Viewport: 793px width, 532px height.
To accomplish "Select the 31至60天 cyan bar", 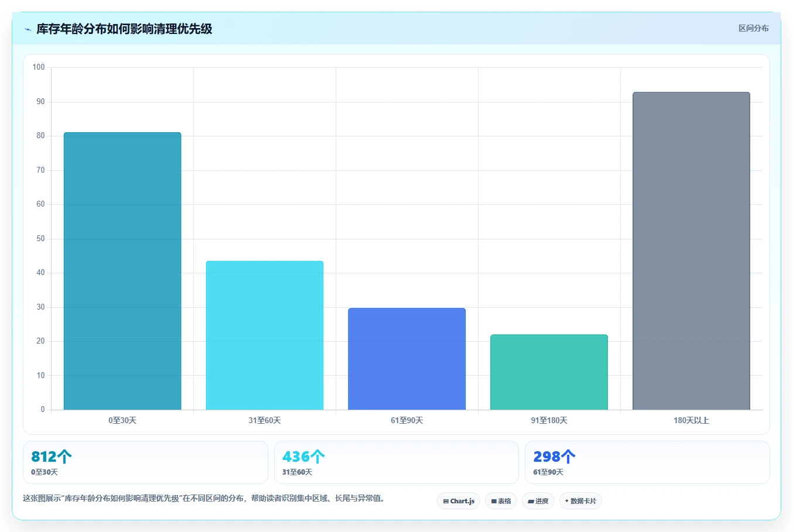I will click(x=265, y=335).
